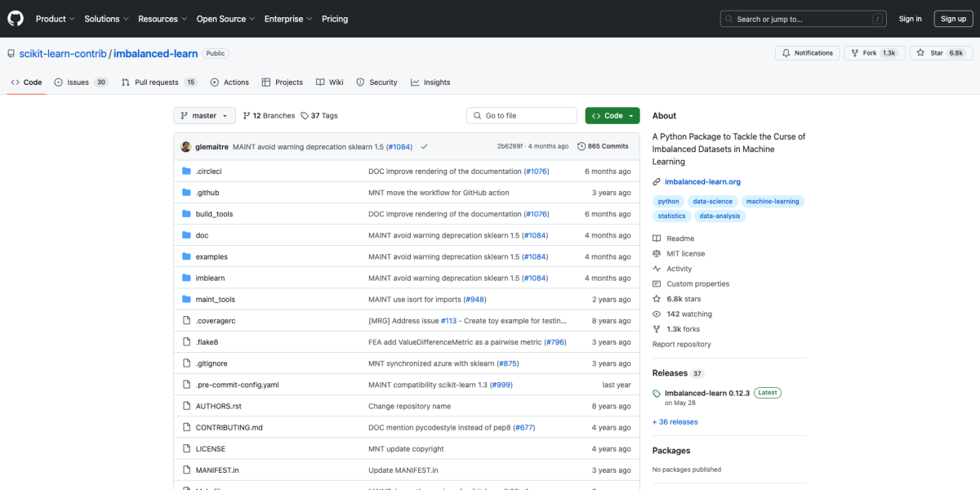Select the machine-learning topic tag
980x490 pixels.
[x=772, y=201]
